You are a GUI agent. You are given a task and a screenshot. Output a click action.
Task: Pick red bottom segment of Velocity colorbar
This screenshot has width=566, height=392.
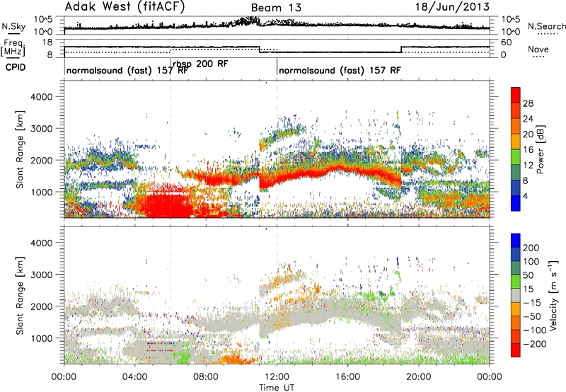pyautogui.click(x=516, y=350)
